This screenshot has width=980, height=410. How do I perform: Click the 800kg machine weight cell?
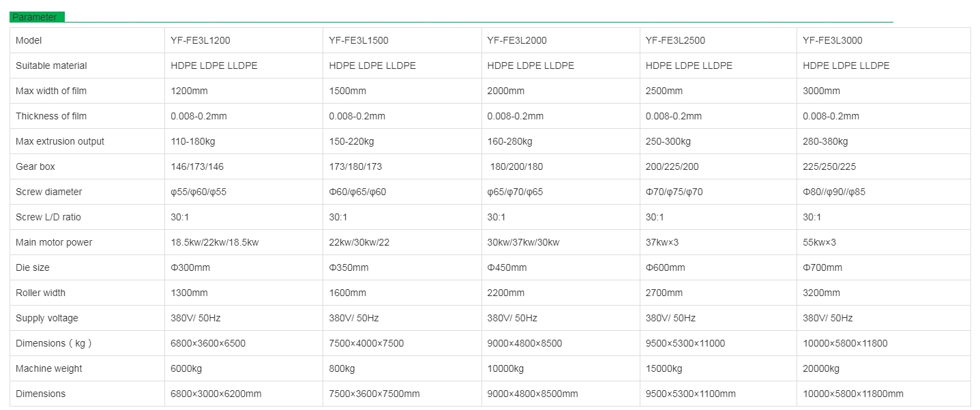(x=342, y=368)
